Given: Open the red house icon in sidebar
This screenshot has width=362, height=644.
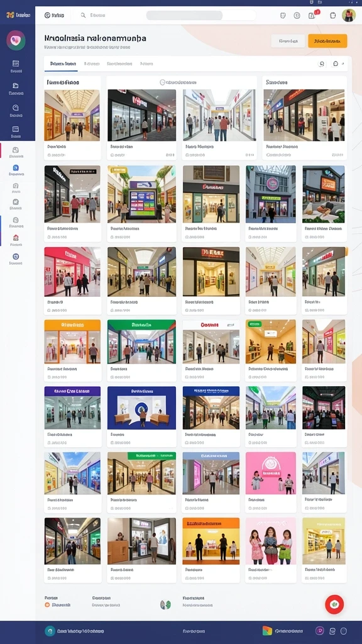Looking at the screenshot, I should click(x=16, y=238).
